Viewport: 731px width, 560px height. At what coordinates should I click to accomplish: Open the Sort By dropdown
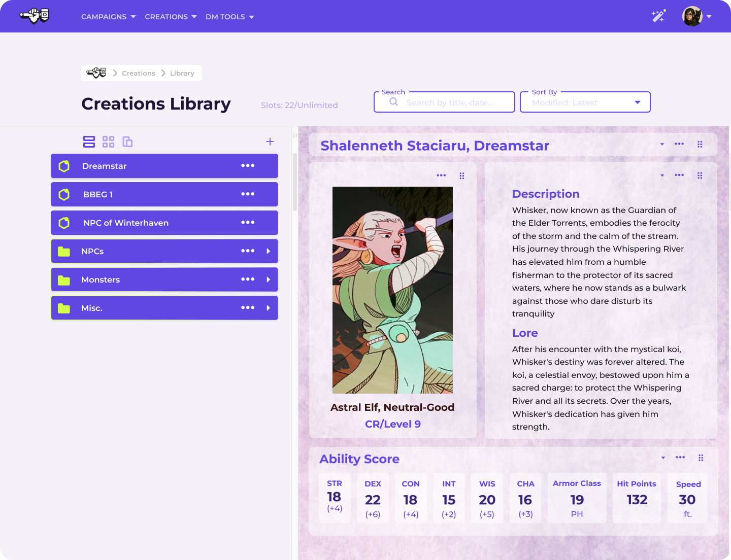click(585, 102)
